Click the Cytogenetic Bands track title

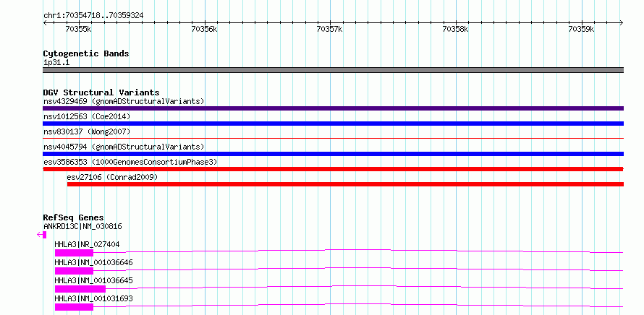pyautogui.click(x=86, y=53)
